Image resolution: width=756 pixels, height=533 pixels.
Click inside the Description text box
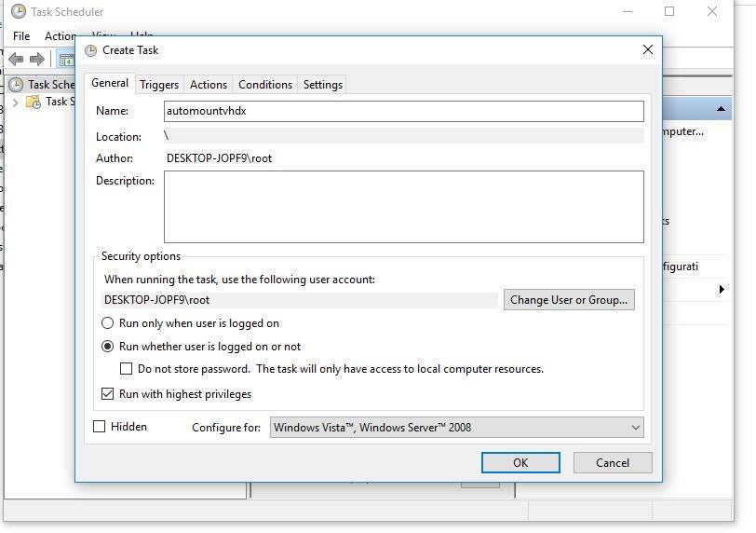point(403,206)
